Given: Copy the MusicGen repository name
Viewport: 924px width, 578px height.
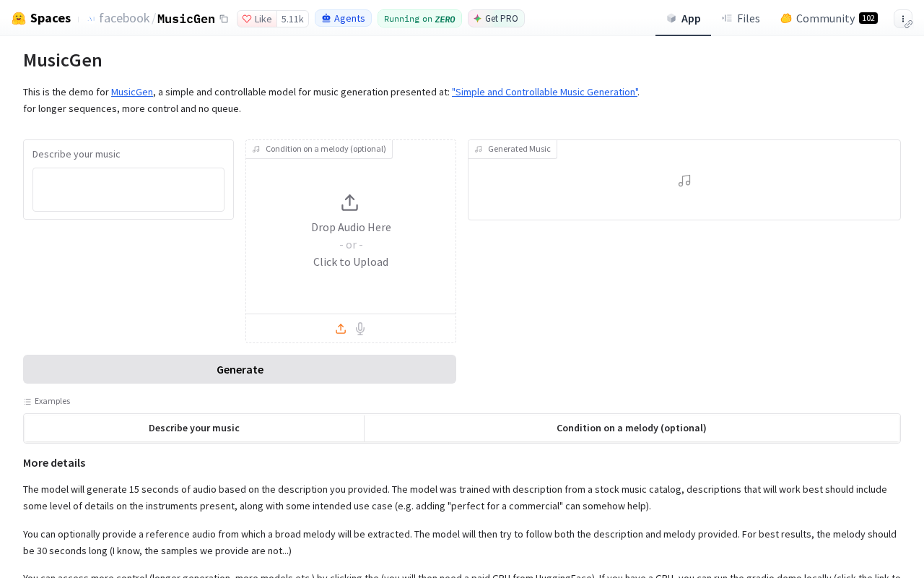Looking at the screenshot, I should pos(224,19).
